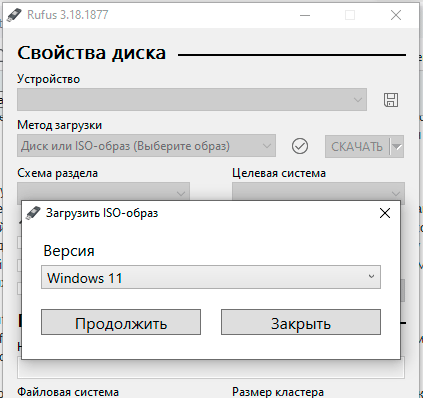The width and height of the screenshot is (423, 398).
Task: Click the USB icon in ISO dialog title
Action: point(33,213)
